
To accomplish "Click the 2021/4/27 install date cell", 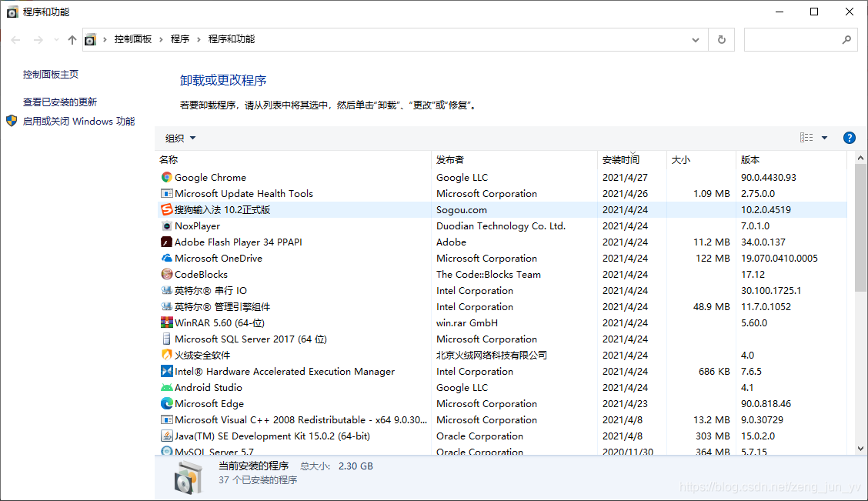I will tap(625, 177).
